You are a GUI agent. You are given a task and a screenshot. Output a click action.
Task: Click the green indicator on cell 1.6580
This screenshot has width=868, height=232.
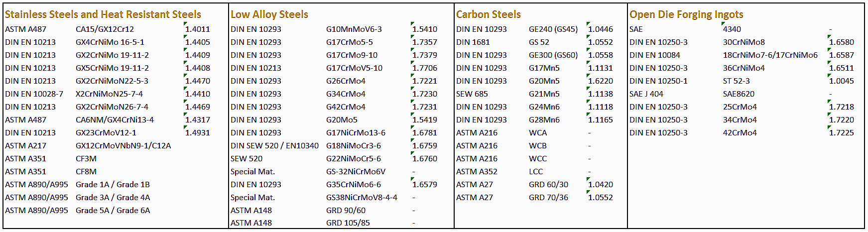(830, 37)
